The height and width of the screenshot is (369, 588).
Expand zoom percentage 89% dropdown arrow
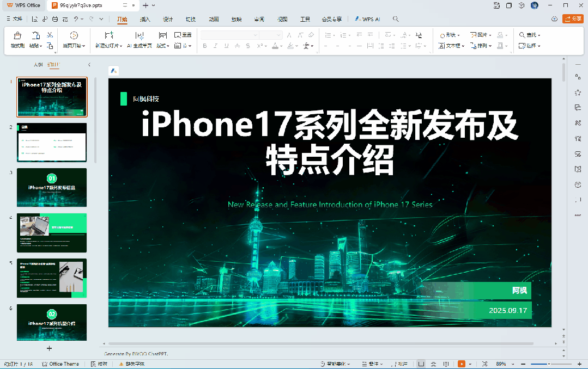(513, 364)
